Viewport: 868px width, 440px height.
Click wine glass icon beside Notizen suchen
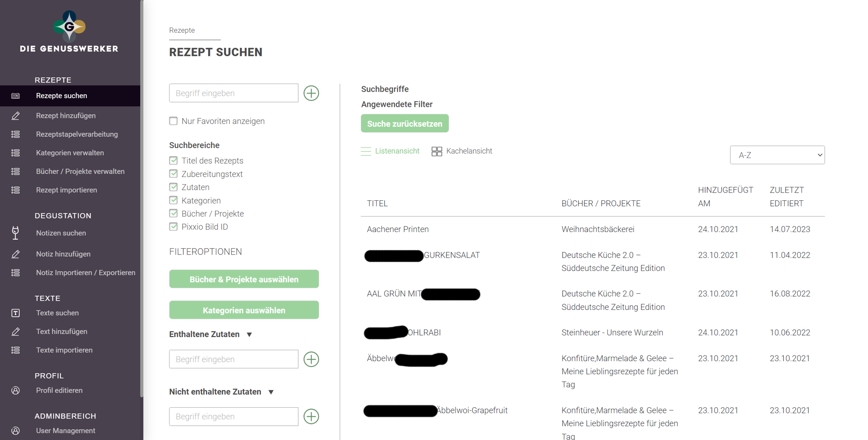point(16,233)
